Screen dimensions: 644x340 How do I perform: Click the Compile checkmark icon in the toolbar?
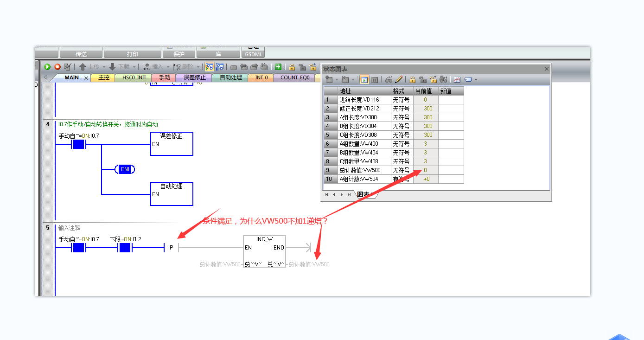coord(67,67)
